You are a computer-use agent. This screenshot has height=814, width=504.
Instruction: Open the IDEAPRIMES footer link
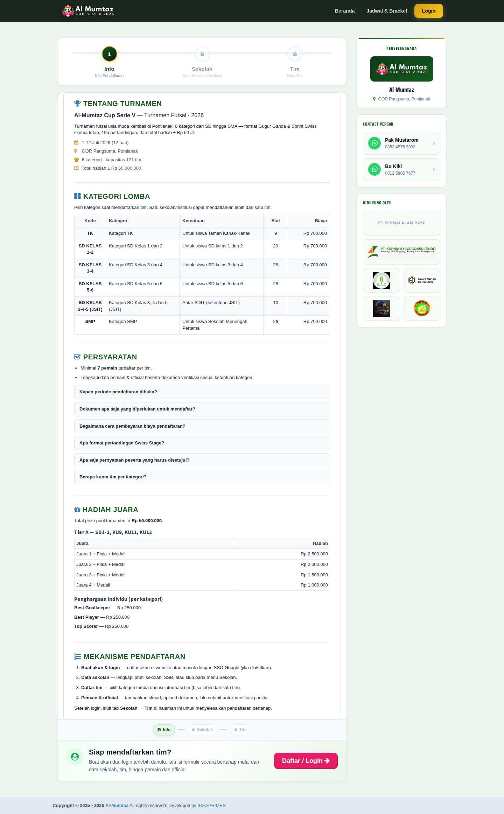tap(211, 805)
